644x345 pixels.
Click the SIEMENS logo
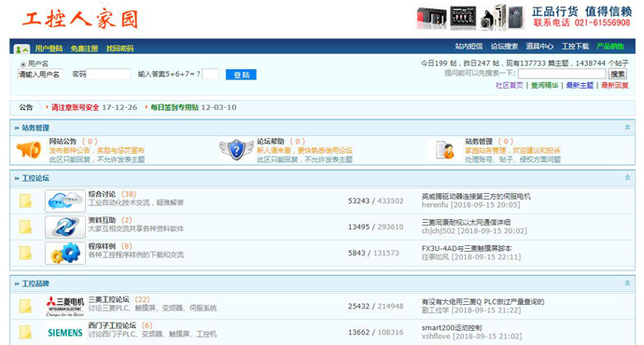65,333
